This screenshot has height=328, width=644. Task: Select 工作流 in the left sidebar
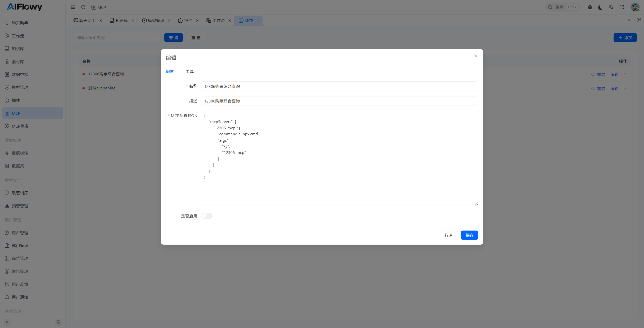(18, 36)
